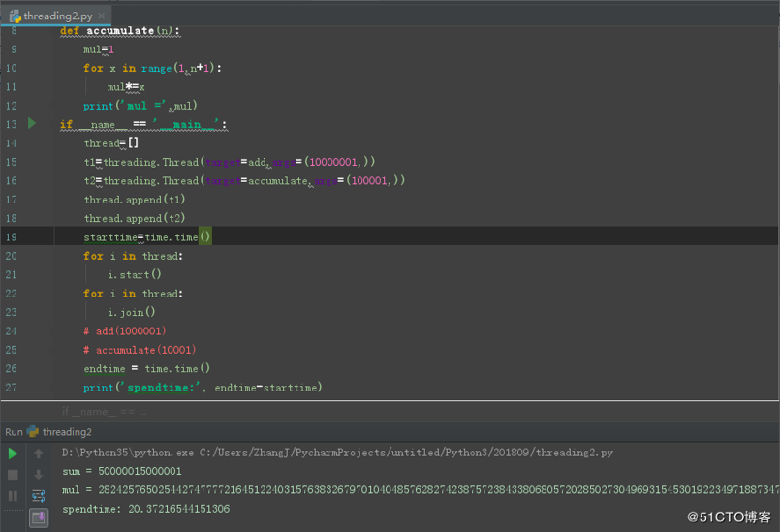Rerun threading2 with the green play button
Screen dimensions: 780x532
[13, 454]
